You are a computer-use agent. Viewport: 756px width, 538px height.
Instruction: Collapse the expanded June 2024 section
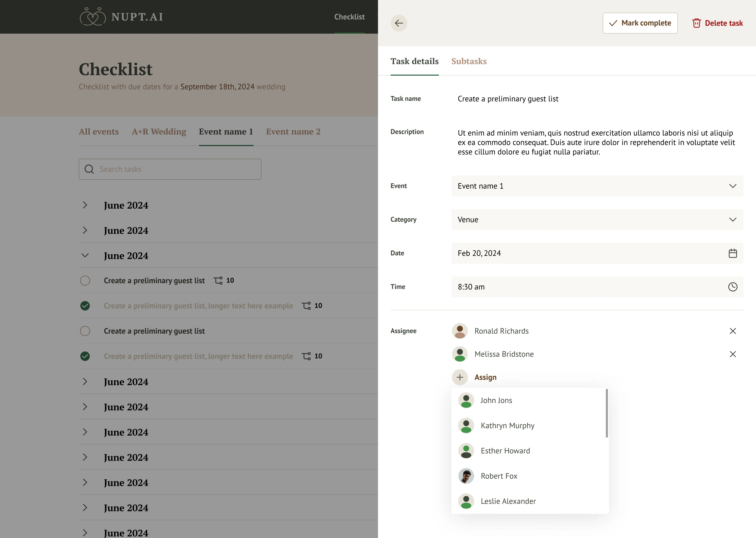coord(85,255)
